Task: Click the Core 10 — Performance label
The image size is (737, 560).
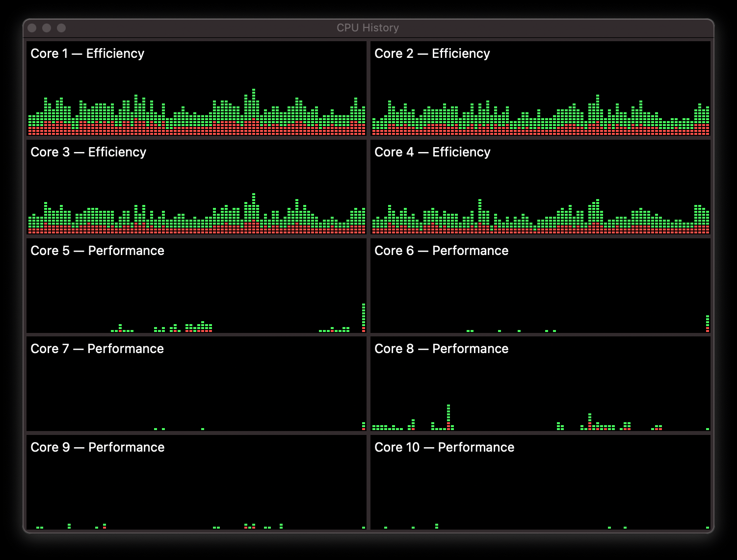Action: 445,447
